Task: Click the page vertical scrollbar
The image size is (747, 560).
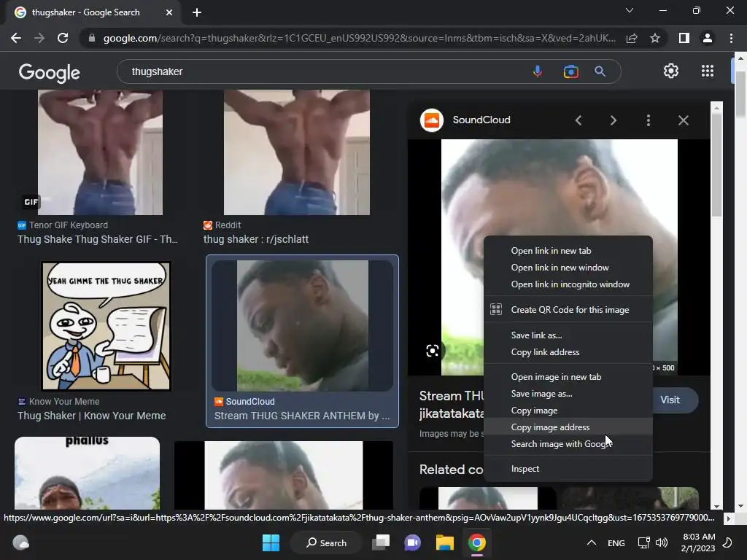Action: coord(740,93)
